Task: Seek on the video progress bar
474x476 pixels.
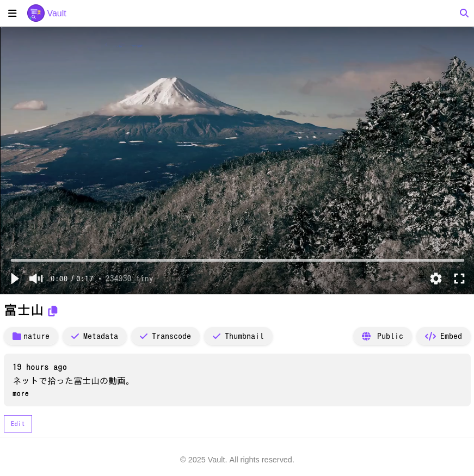Action: click(x=237, y=260)
